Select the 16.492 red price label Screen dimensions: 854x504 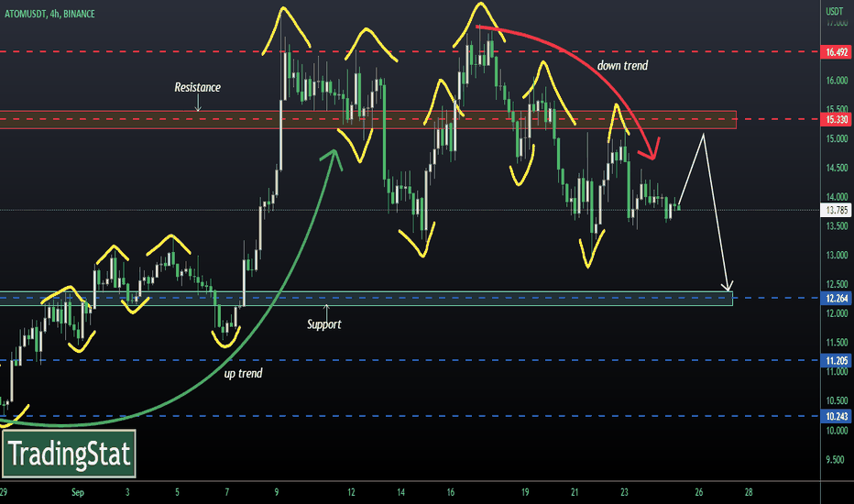pos(836,52)
